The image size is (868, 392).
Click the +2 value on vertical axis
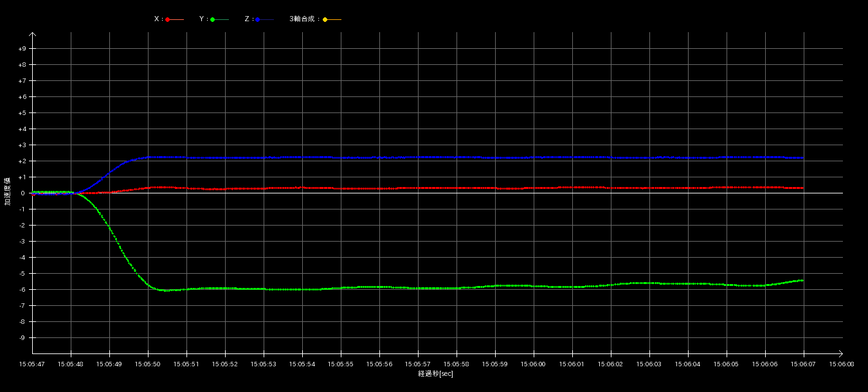[22, 161]
